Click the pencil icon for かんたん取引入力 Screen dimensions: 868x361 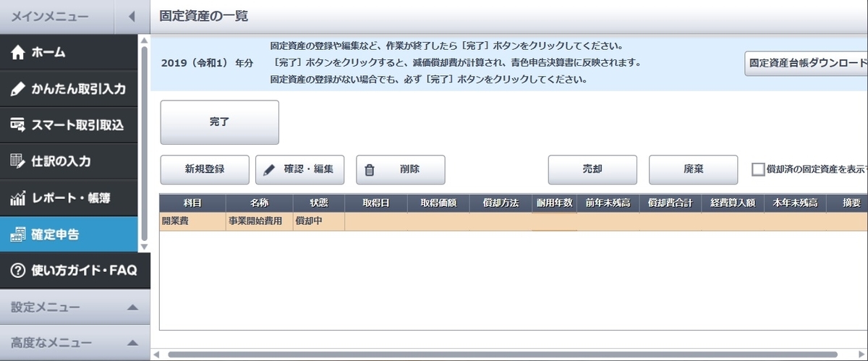point(18,89)
